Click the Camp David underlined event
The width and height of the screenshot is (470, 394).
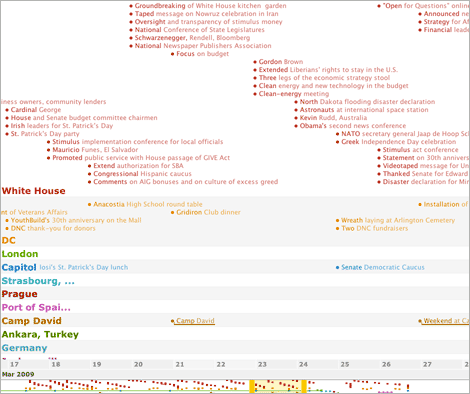coord(195,321)
